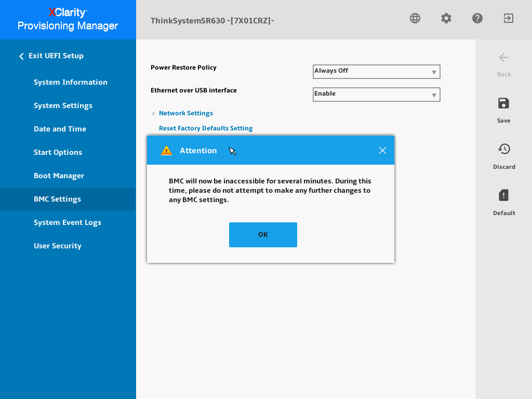Click the Power Restore Policy label
The image size is (532, 399).
(183, 68)
